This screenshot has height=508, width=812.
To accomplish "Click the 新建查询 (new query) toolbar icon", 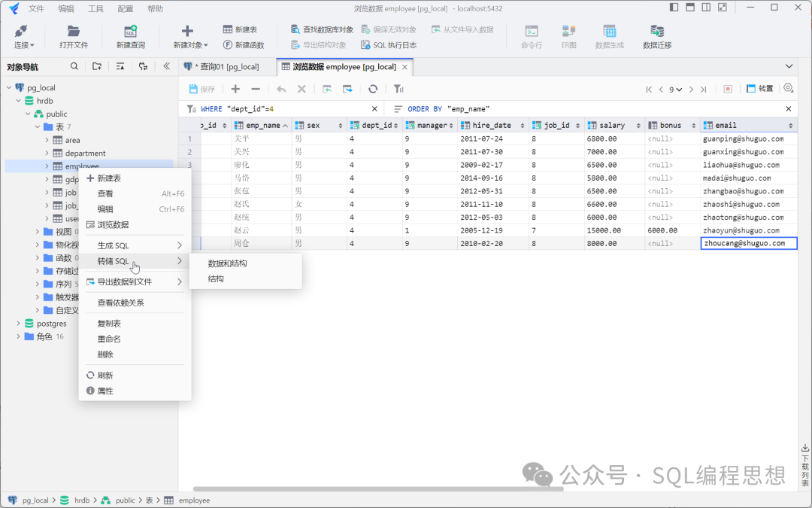I will (x=130, y=32).
